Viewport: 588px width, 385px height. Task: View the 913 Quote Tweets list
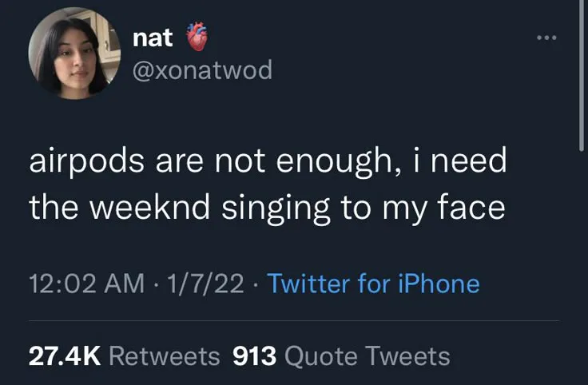[341, 355]
